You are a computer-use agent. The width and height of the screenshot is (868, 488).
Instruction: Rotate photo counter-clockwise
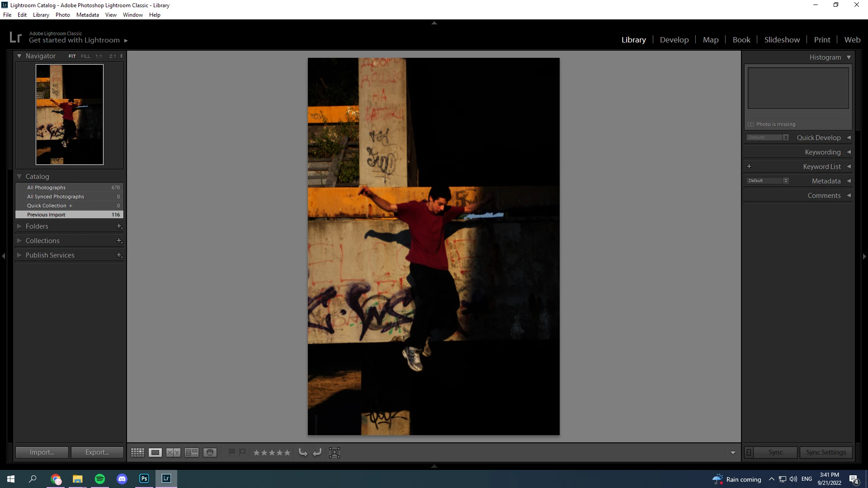click(303, 452)
